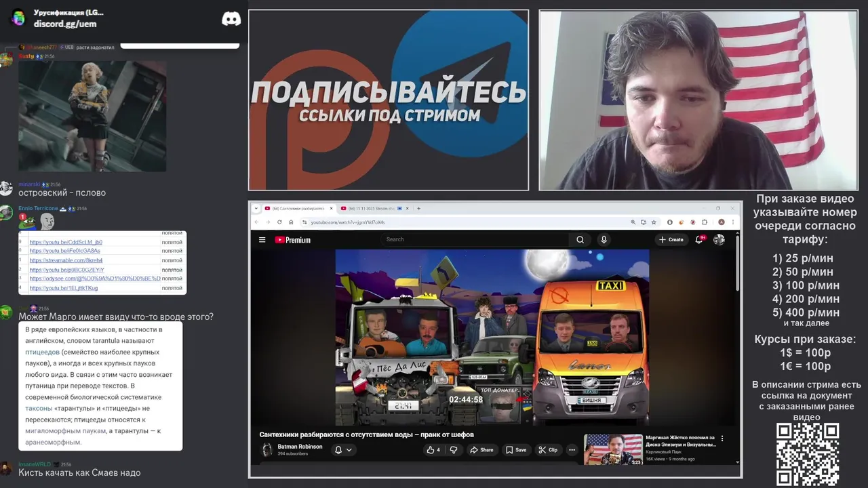Click message 'островский - пслово'
This screenshot has width=868, height=488.
(62, 193)
